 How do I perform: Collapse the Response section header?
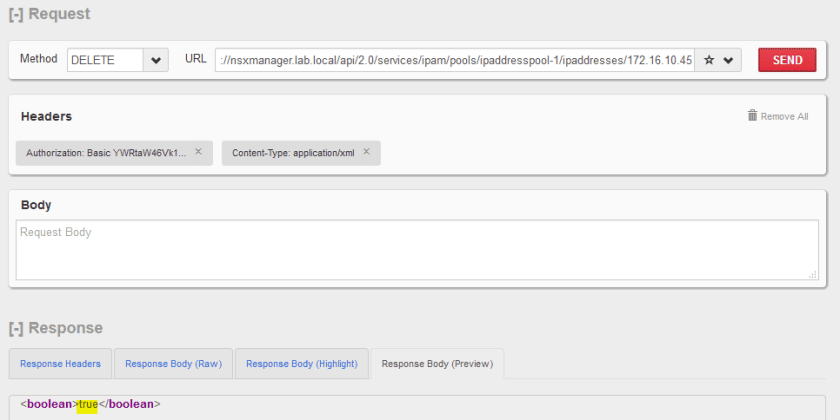[x=55, y=328]
